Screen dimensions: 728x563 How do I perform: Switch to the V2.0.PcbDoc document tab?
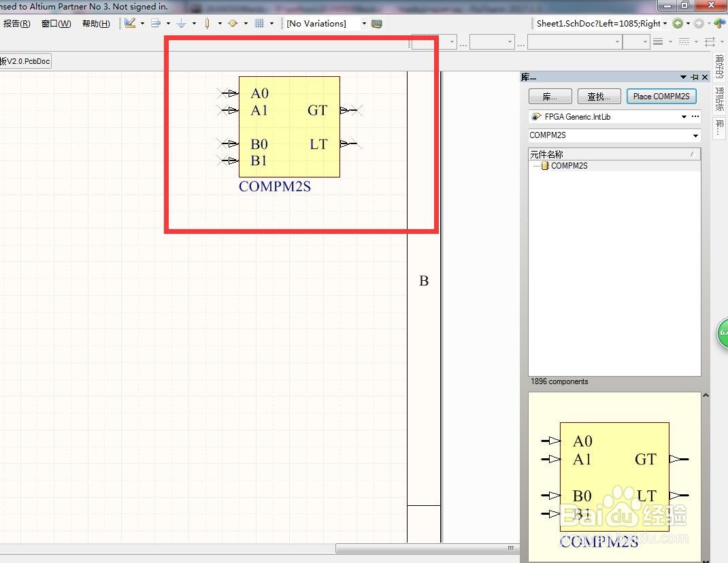tap(26, 61)
